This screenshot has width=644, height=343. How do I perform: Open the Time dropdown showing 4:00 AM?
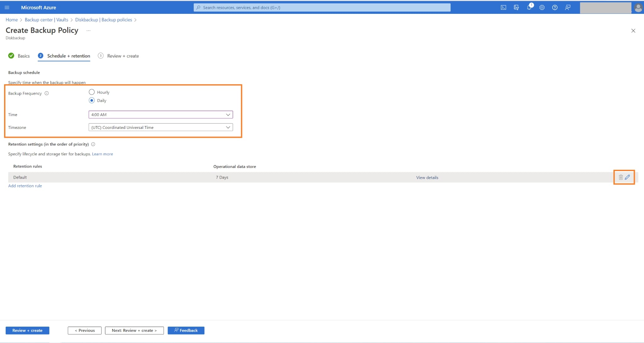(161, 114)
